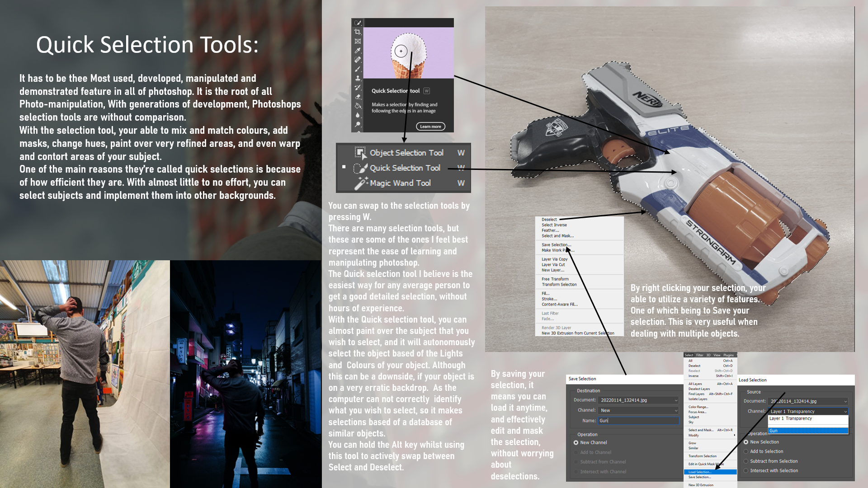Pick Gun from Channel dropdown list
868x488 pixels.
click(808, 431)
